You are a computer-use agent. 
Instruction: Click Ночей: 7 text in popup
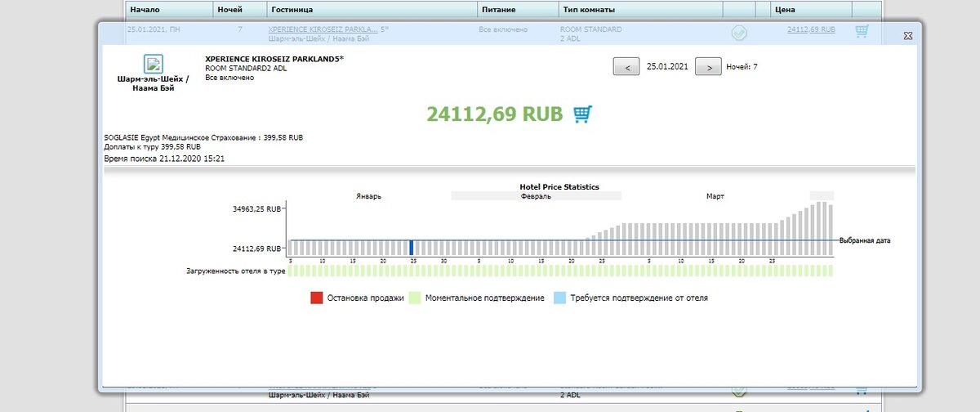coord(742,67)
